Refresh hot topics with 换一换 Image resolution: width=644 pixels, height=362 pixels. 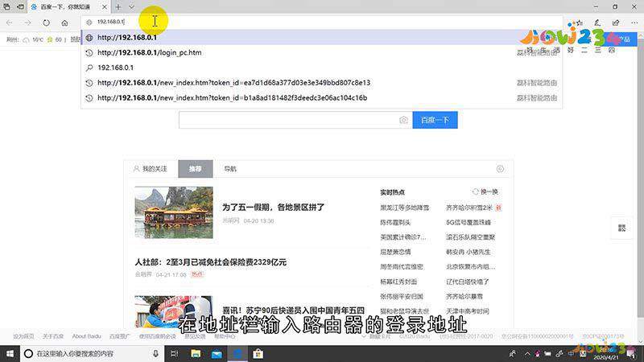[485, 191]
